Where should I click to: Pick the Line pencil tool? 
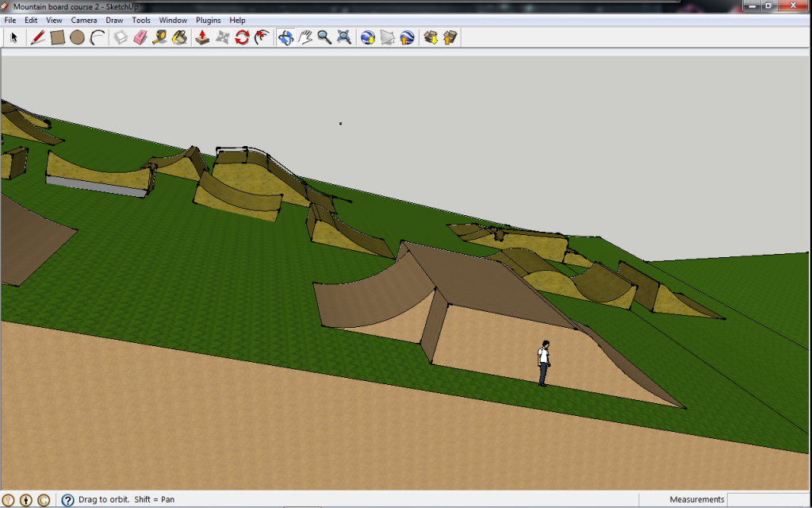click(x=37, y=37)
